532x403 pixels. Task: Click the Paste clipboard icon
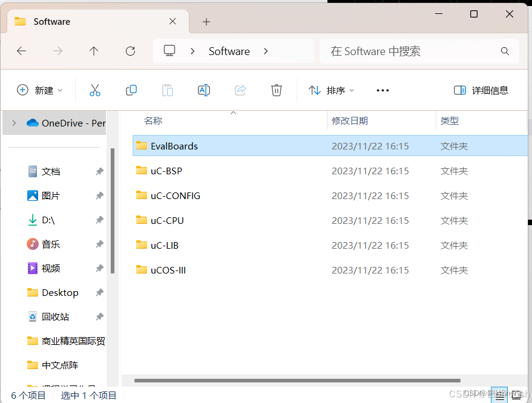click(167, 90)
